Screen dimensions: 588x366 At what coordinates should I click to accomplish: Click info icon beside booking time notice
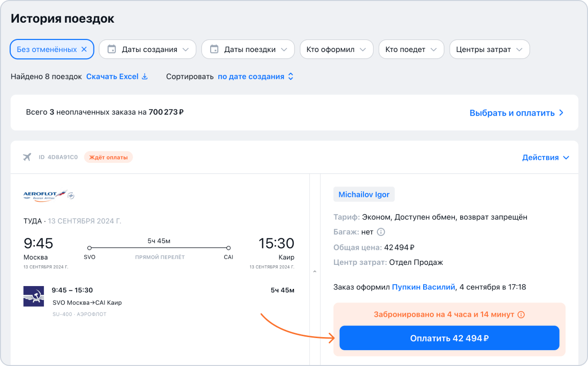pyautogui.click(x=521, y=314)
